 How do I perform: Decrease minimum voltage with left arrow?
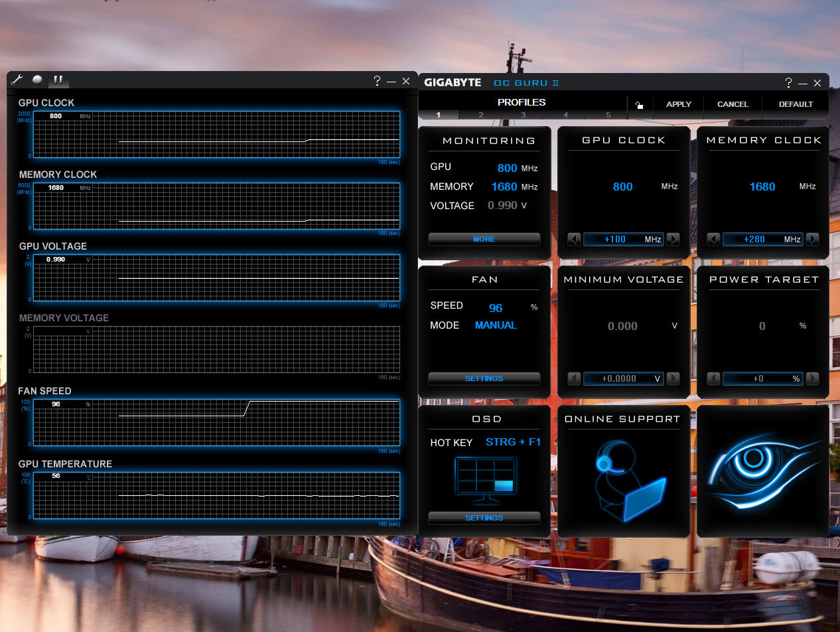pyautogui.click(x=575, y=378)
